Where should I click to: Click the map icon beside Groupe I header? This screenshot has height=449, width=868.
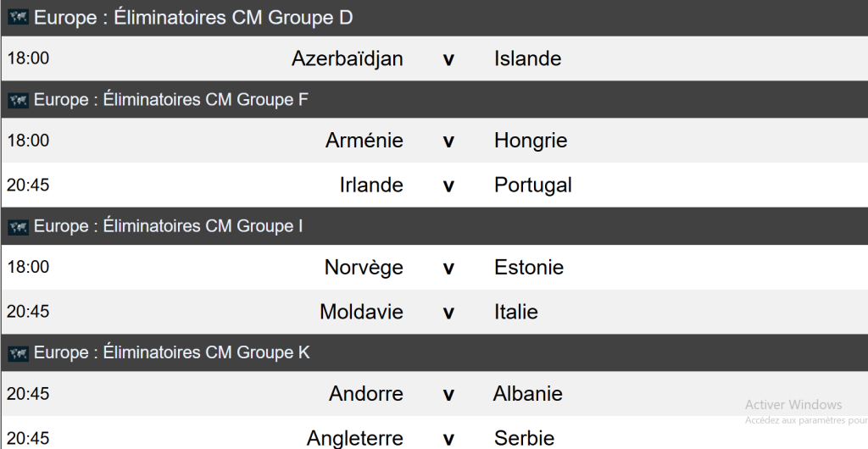tap(18, 227)
